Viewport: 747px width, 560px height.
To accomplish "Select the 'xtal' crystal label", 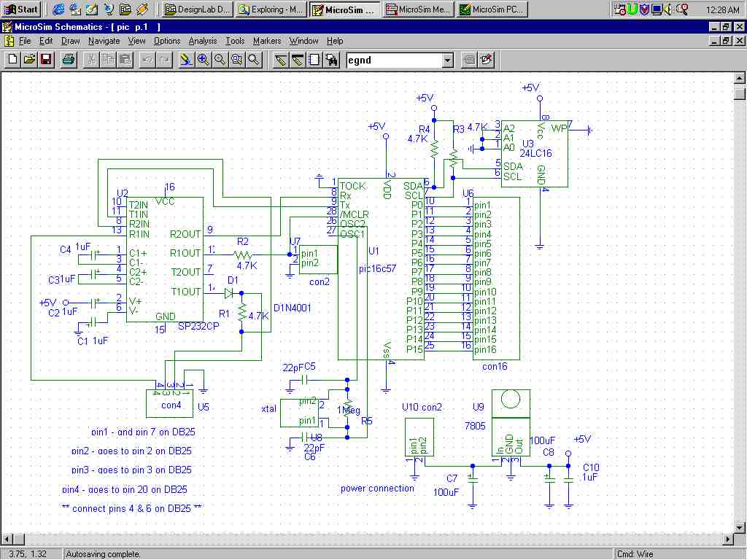I will coord(268,408).
